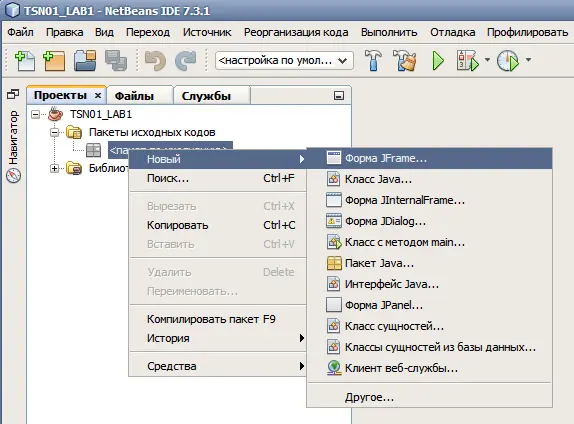574x424 pixels.
Task: Open the Правка menu
Action: coord(64,32)
